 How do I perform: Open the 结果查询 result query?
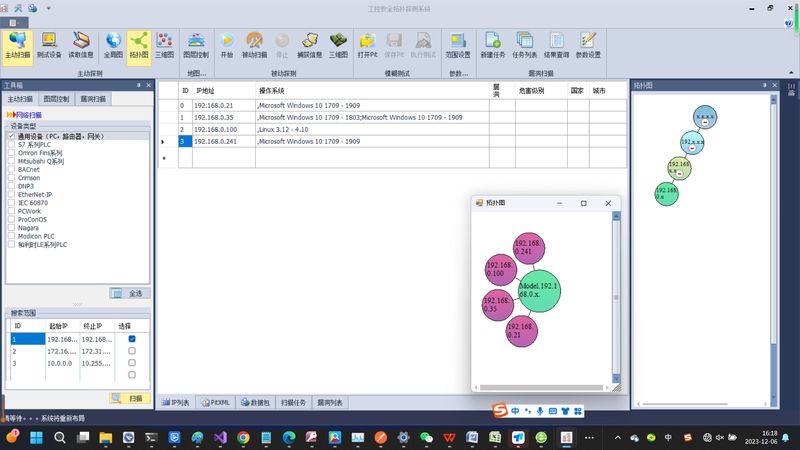coord(556,46)
